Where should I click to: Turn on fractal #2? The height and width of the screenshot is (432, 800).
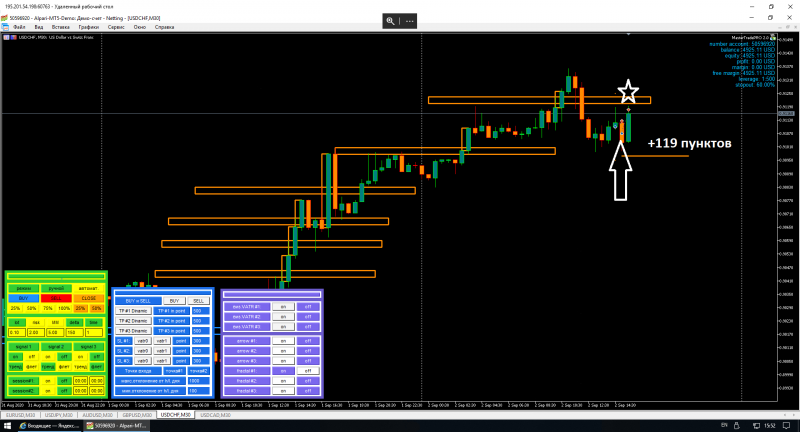point(283,380)
